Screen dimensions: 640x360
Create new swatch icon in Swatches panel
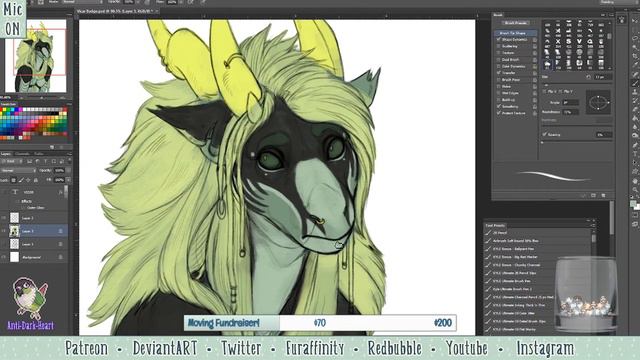coord(52,147)
